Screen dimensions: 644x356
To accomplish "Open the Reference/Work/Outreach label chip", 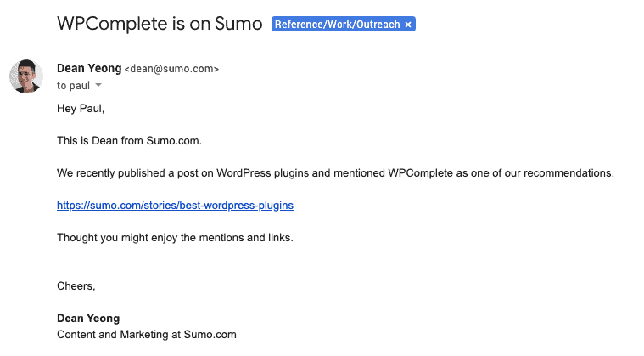I will pyautogui.click(x=337, y=25).
